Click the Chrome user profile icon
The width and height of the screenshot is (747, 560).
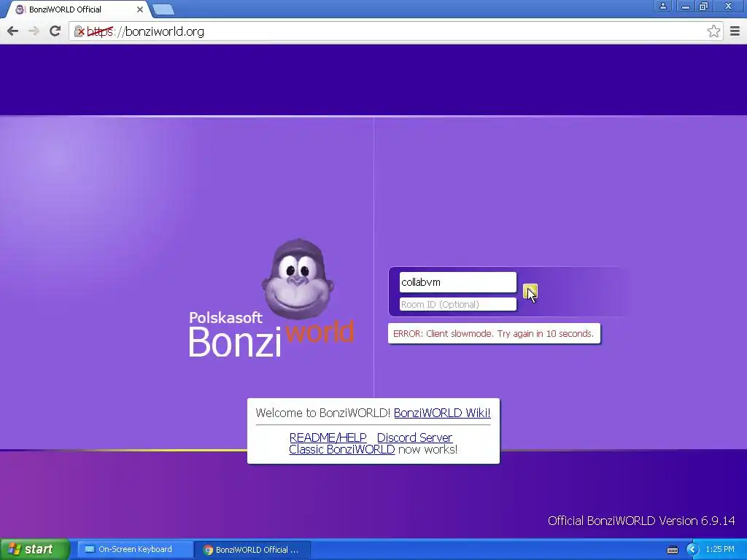pyautogui.click(x=662, y=6)
